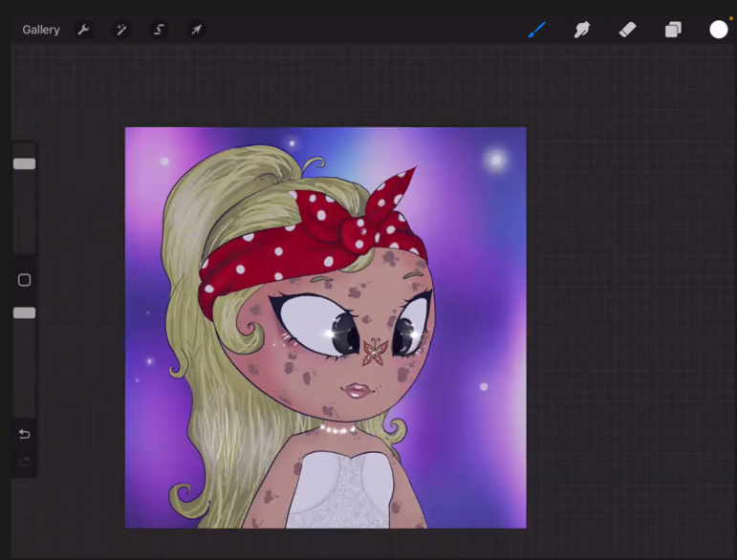
Task: Activate the Selection tool
Action: point(159,30)
